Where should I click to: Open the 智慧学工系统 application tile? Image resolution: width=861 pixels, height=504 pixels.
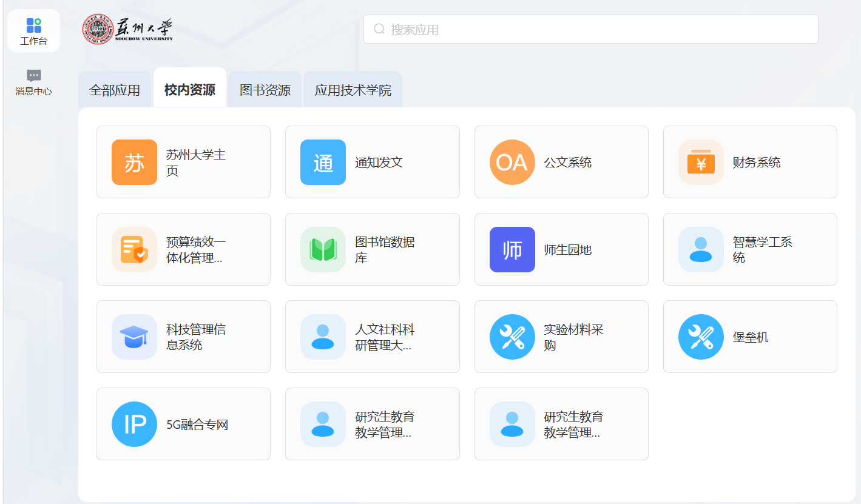(x=750, y=249)
